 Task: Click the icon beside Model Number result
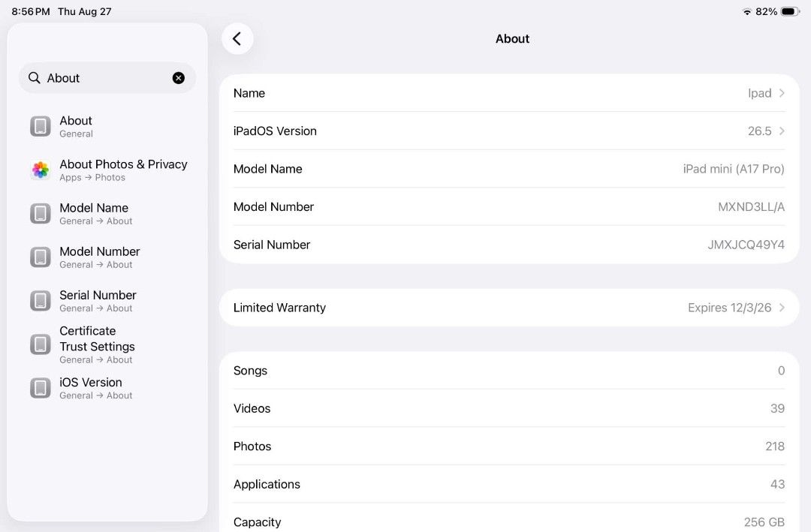tap(41, 257)
